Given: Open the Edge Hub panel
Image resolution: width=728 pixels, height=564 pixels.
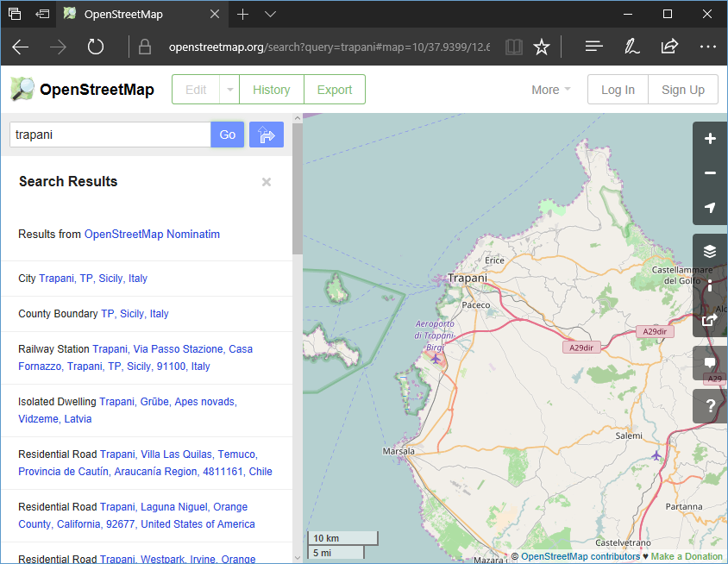Looking at the screenshot, I should tap(593, 47).
